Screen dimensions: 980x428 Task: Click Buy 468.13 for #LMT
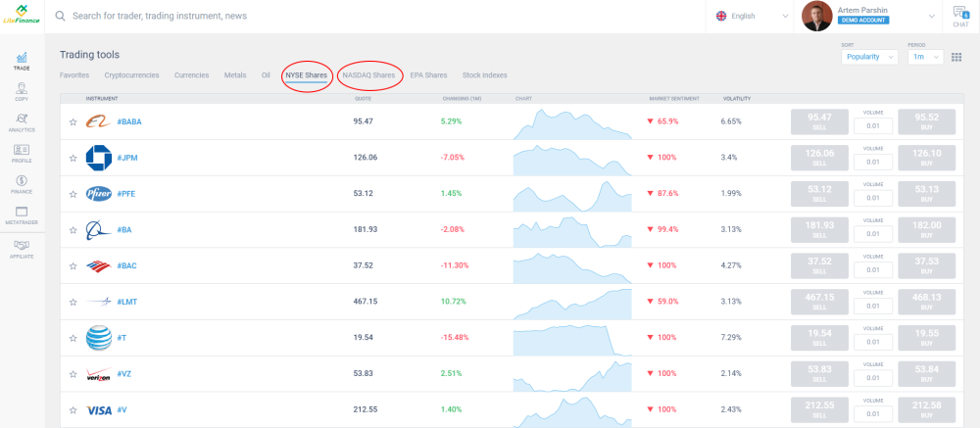click(927, 302)
